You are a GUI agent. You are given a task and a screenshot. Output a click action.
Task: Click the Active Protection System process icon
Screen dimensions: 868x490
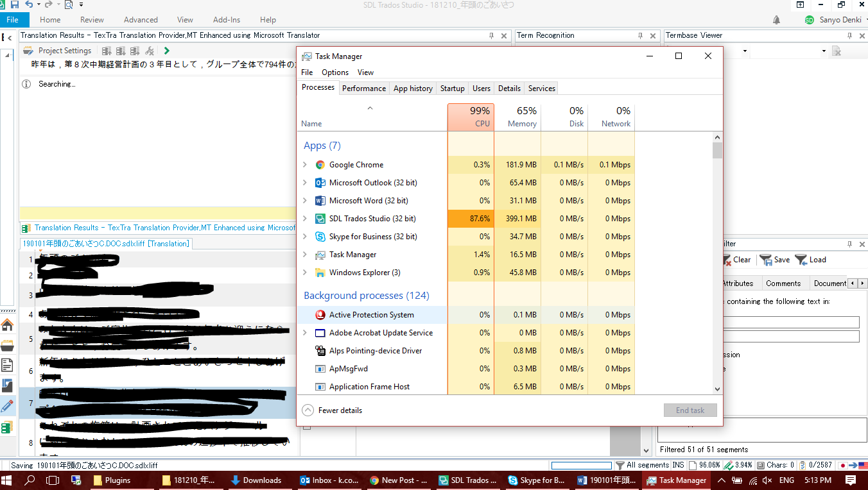point(320,315)
